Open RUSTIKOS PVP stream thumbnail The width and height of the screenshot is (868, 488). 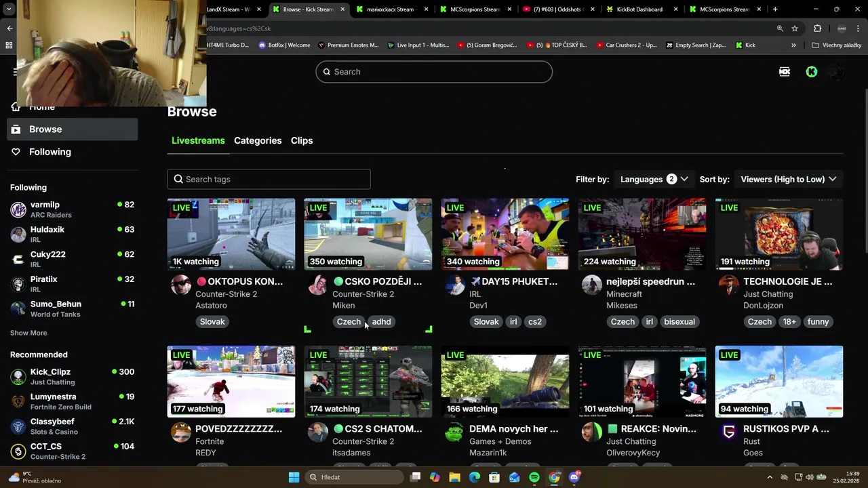(x=779, y=382)
